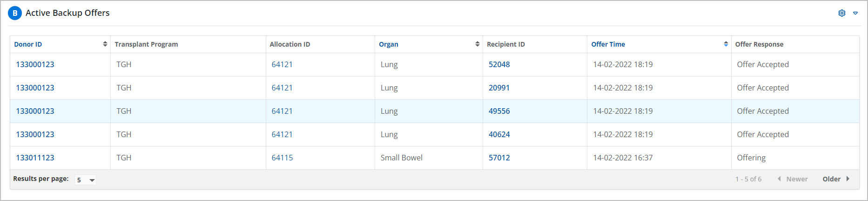
Task: Sort table by Offer Time column
Action: [x=608, y=44]
